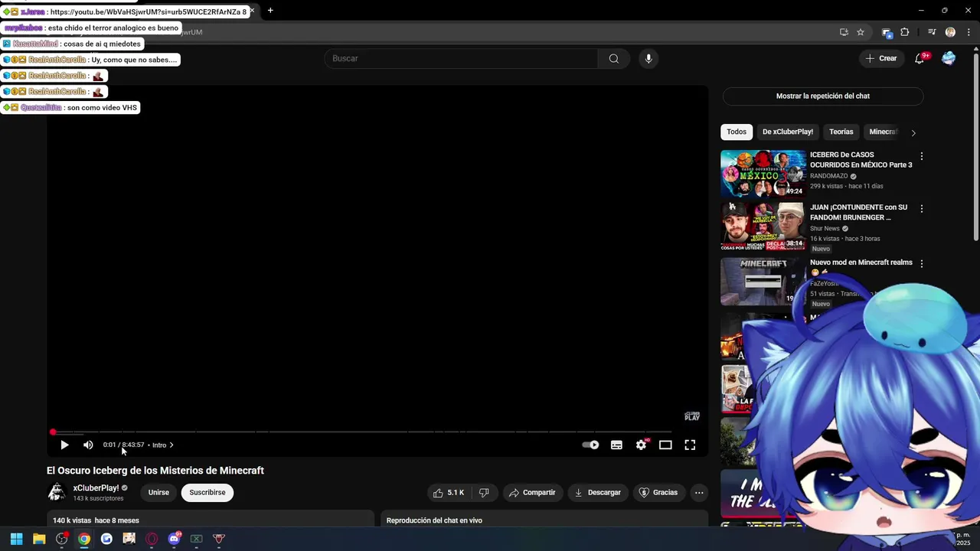Open xCluberPlay! channel avatar
This screenshot has height=551, width=980.
click(57, 492)
